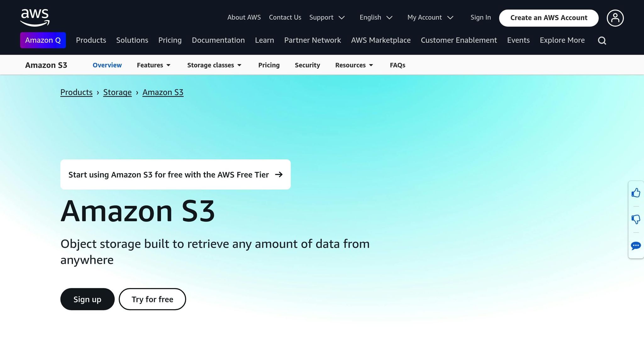644x362 pixels.
Task: Follow the Storage breadcrumb link
Action: click(x=117, y=92)
